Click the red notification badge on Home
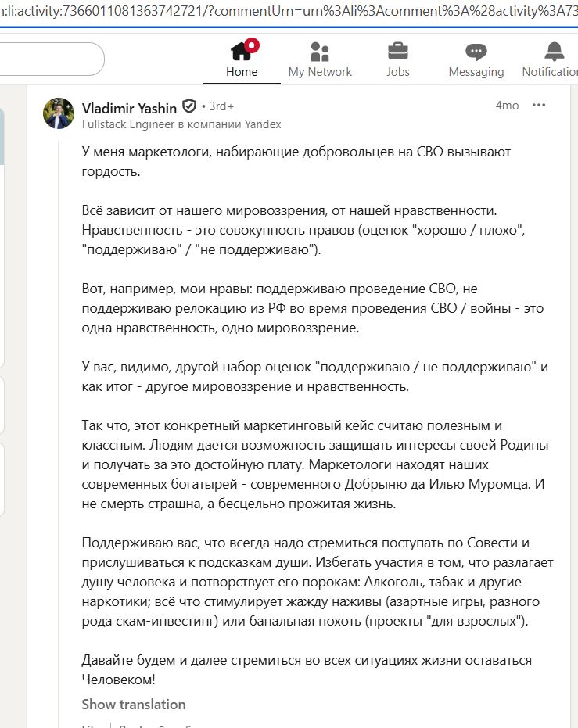 pos(251,45)
